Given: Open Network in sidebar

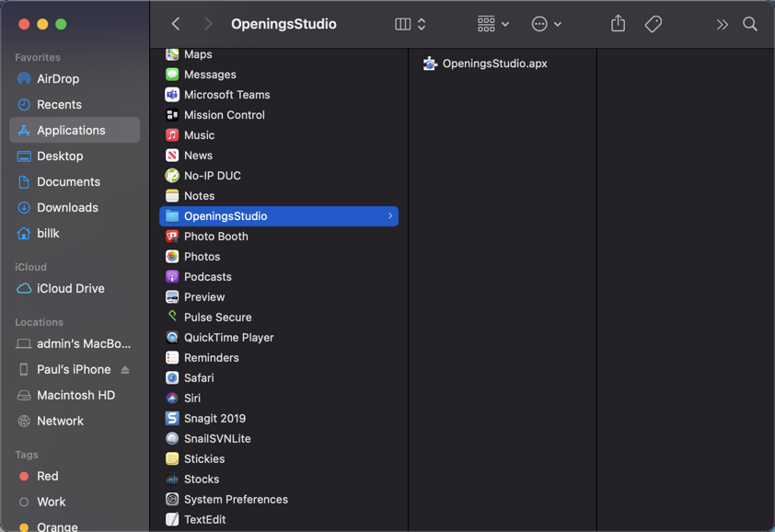Looking at the screenshot, I should pos(75,421).
